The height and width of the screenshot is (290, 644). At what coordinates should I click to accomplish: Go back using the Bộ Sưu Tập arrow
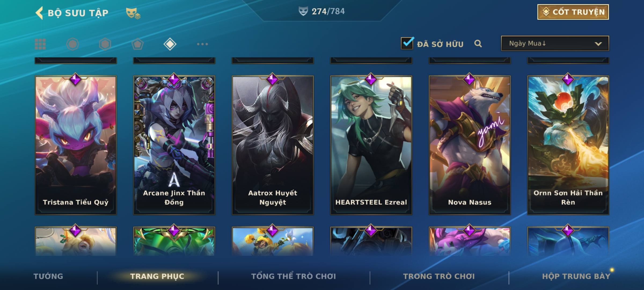(x=39, y=13)
